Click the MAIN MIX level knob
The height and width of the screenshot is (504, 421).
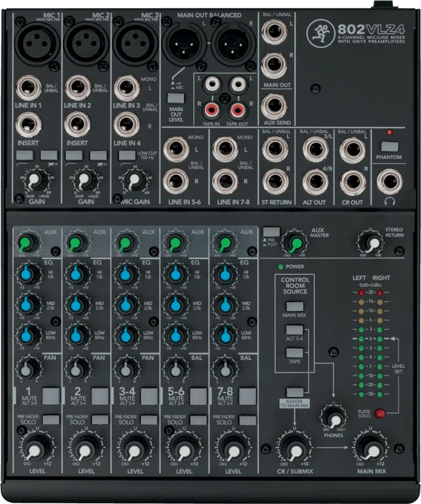tap(371, 448)
